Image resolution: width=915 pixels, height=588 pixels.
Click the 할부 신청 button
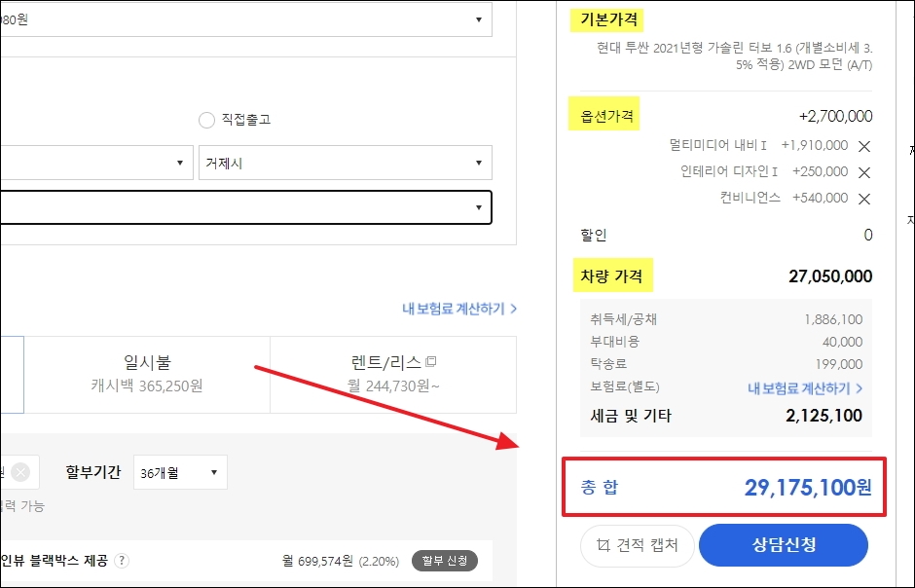tap(445, 561)
